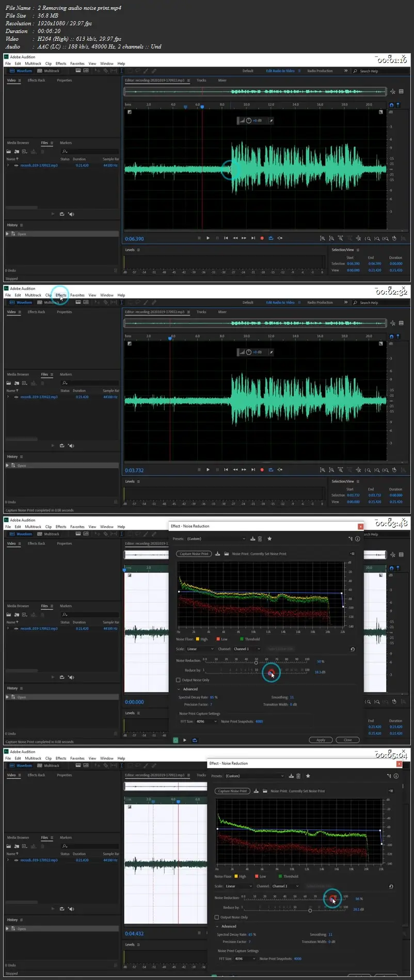Image resolution: width=414 pixels, height=980 pixels.
Task: Toggle Skip Selection in the 00:01:16 frame transport
Action: coord(280,238)
